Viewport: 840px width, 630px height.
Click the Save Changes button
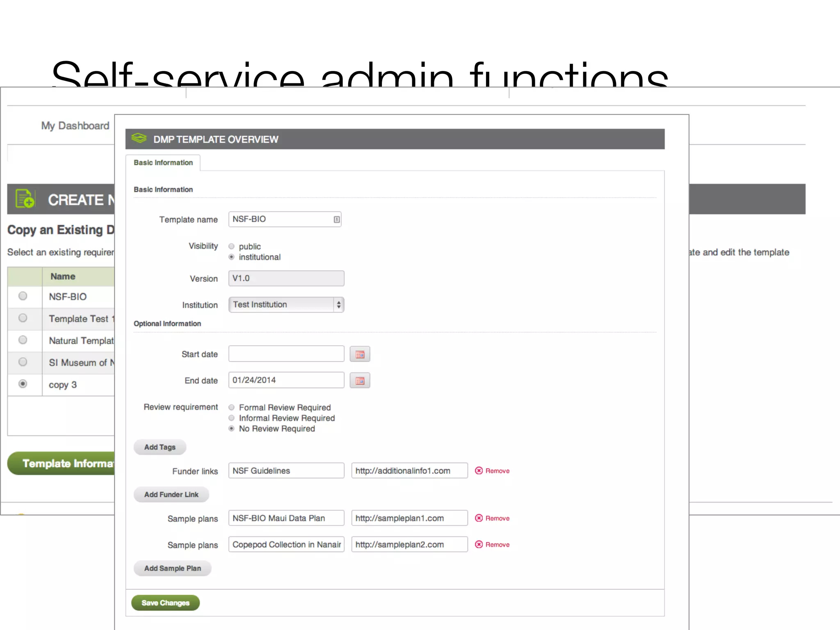[165, 603]
